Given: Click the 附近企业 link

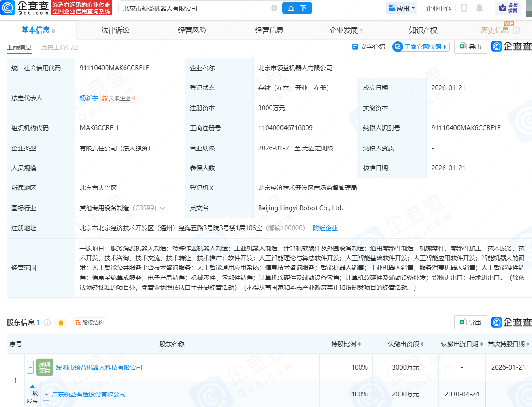Looking at the screenshot, I should [325, 228].
